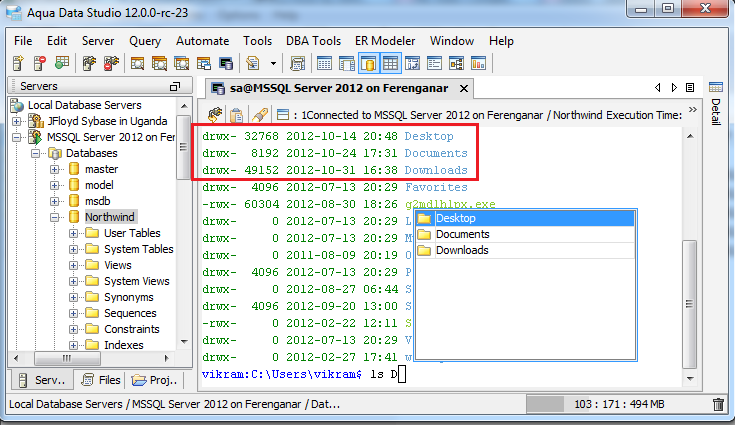Expand the msdb database node
The height and width of the screenshot is (425, 735).
(54, 201)
